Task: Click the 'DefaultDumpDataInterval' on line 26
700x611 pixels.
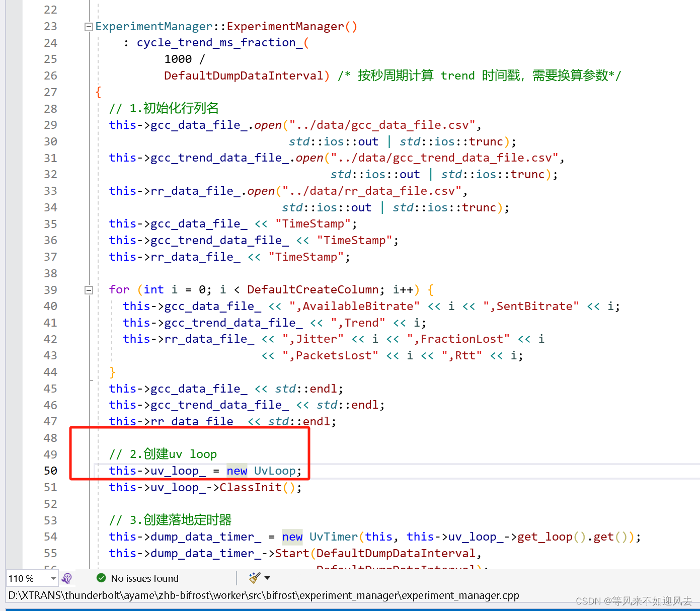Action: coord(244,75)
